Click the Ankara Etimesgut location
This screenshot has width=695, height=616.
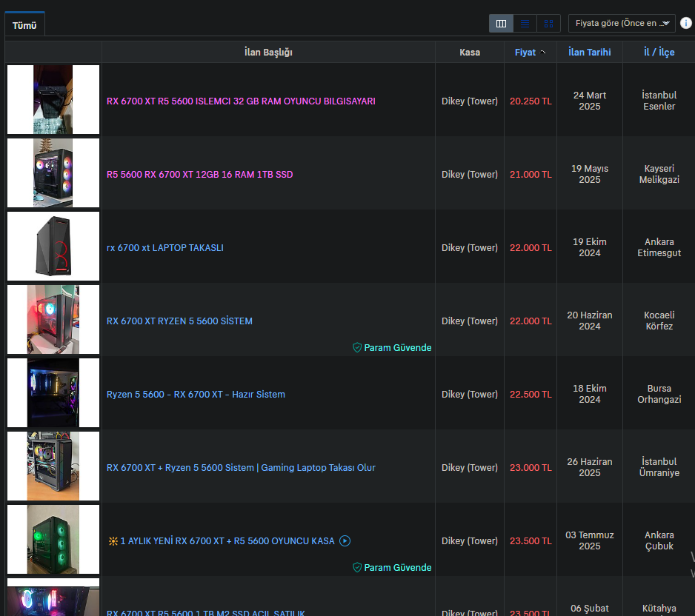(x=659, y=247)
